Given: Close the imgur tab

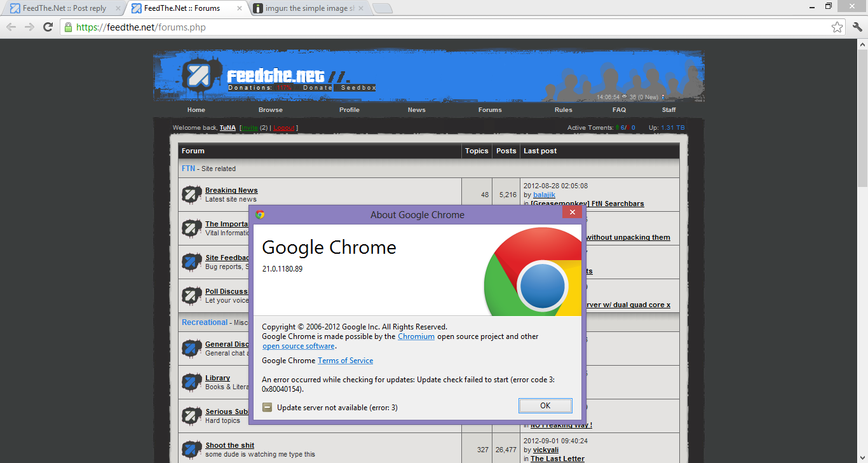Looking at the screenshot, I should point(361,8).
